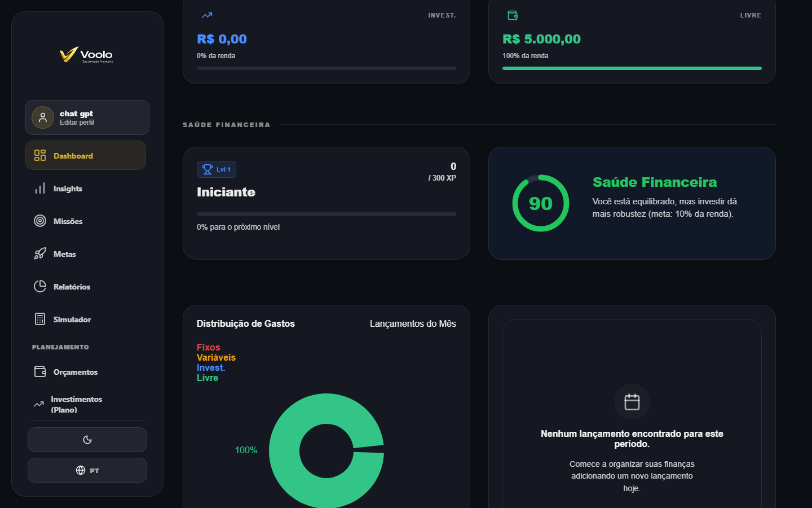The height and width of the screenshot is (508, 812).
Task: Toggle the Variáveis series in the chart legend
Action: 215,357
